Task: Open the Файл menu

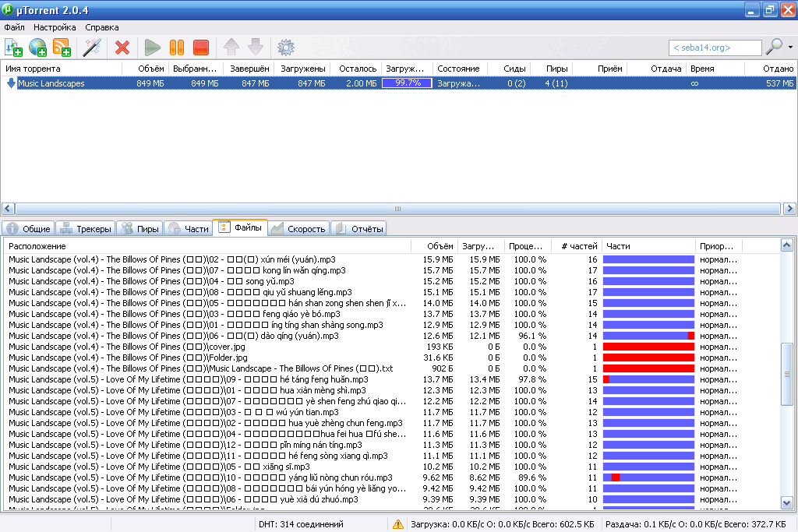Action: coord(14,27)
